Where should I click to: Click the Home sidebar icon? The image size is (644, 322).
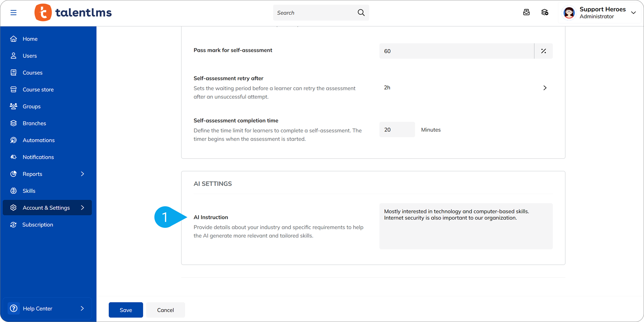(13, 39)
